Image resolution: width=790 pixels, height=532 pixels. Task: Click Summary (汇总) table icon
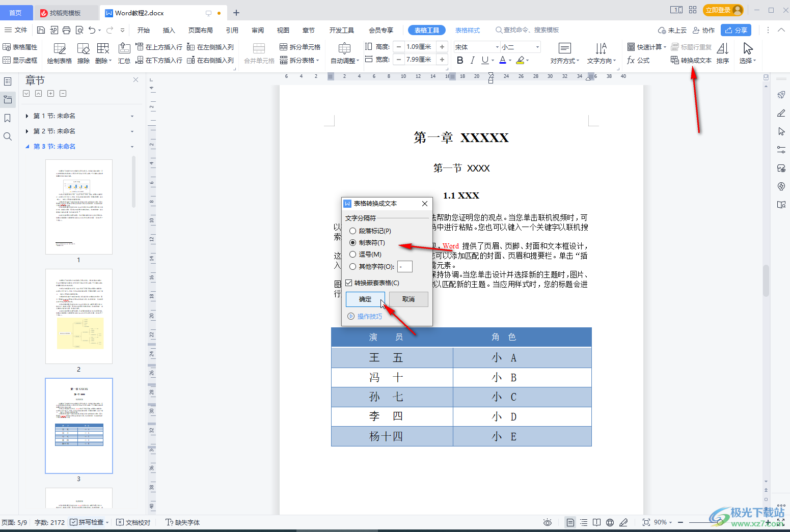124,53
